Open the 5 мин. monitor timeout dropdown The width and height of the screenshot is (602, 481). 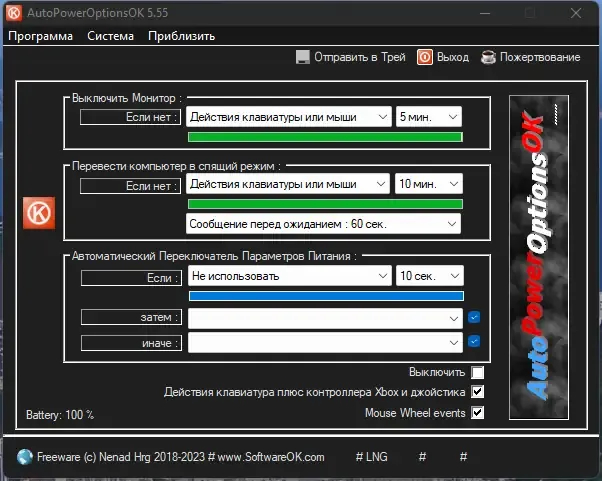pyautogui.click(x=429, y=117)
